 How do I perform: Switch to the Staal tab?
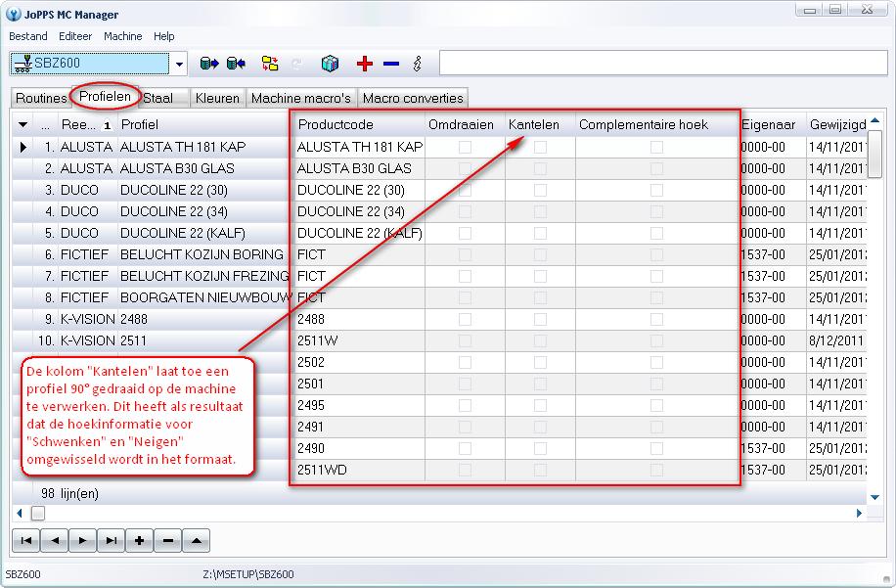pos(157,98)
